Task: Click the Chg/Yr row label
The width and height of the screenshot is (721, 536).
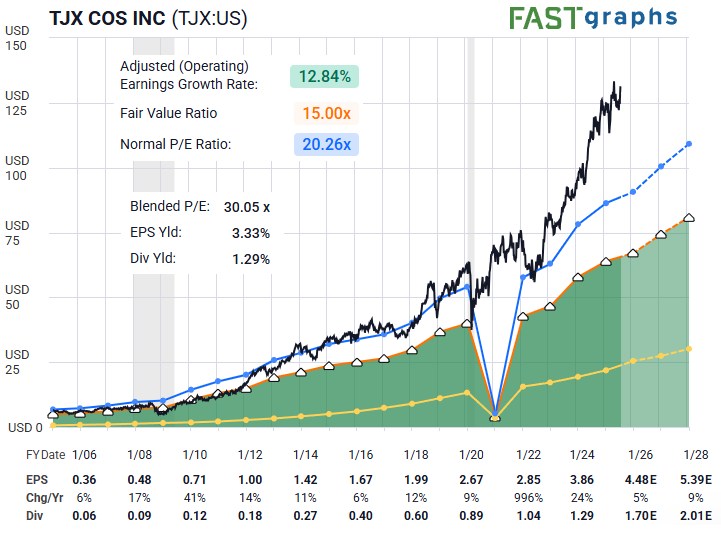Action: pos(44,498)
